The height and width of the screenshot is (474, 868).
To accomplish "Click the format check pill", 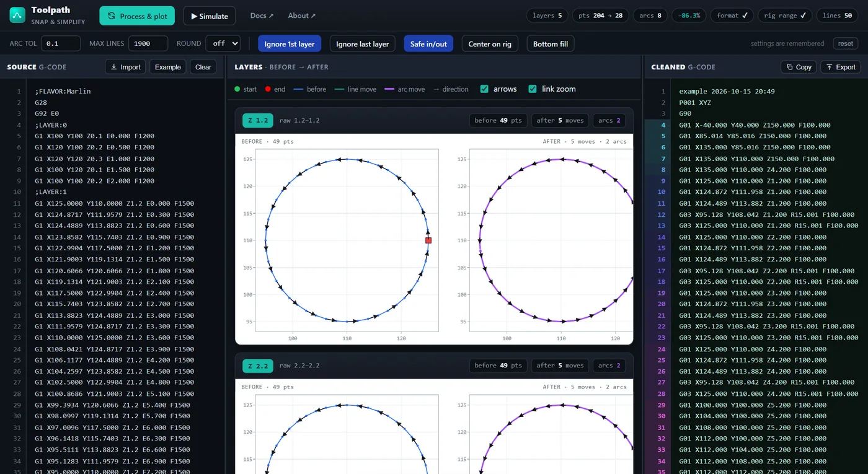I will (732, 15).
